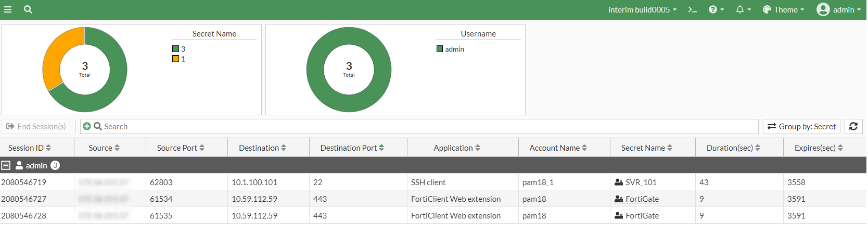Open the admin user menu

[838, 9]
